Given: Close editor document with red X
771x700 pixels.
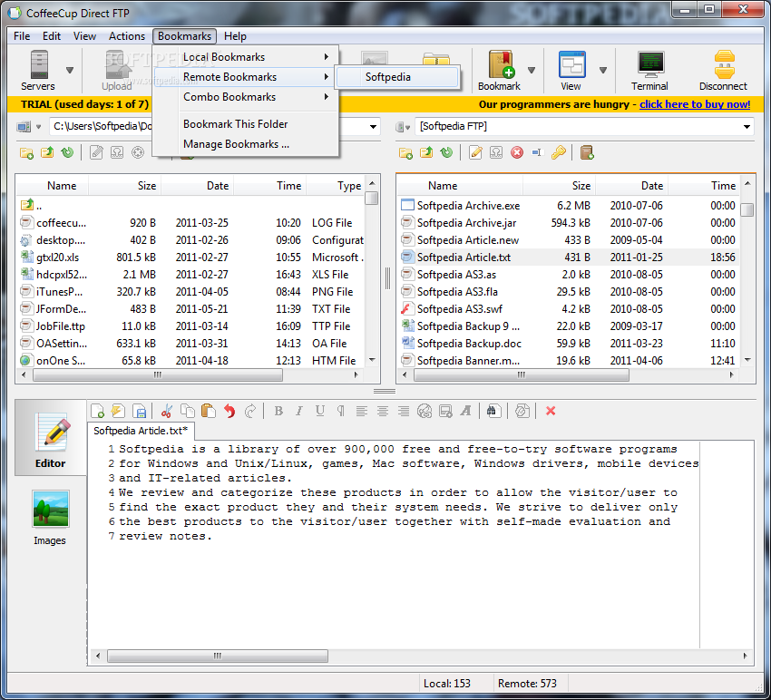Looking at the screenshot, I should tap(551, 411).
